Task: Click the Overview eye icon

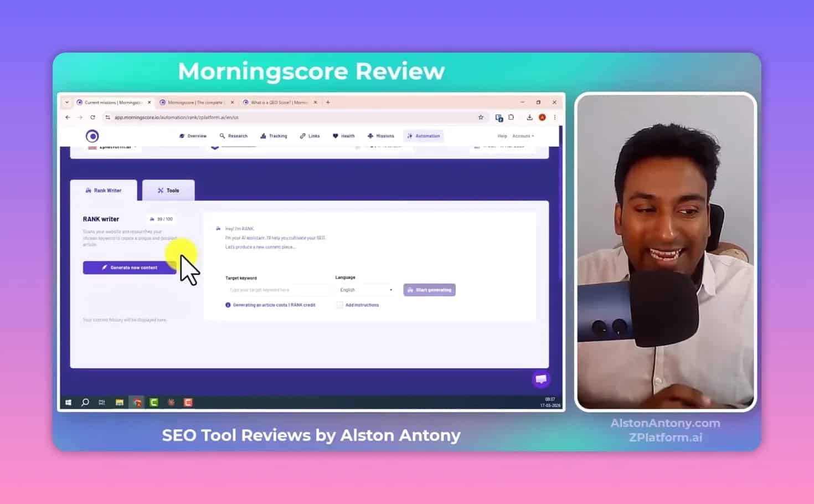Action: (x=183, y=136)
